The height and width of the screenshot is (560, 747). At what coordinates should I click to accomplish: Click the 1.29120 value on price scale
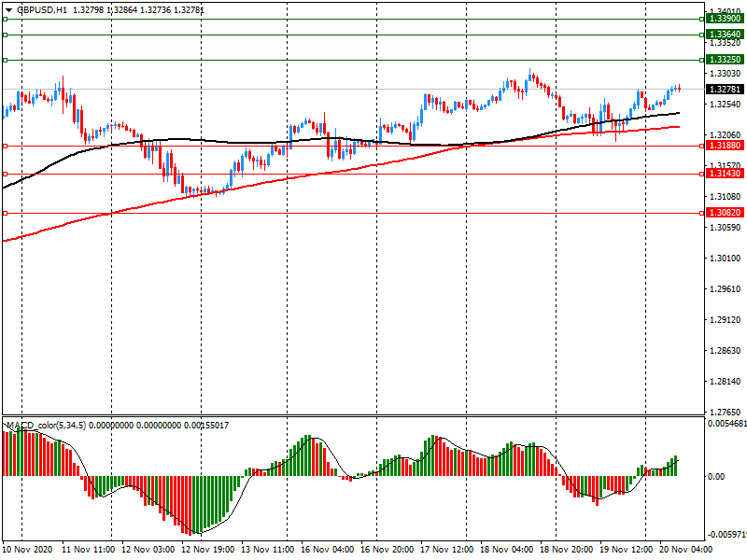point(725,320)
